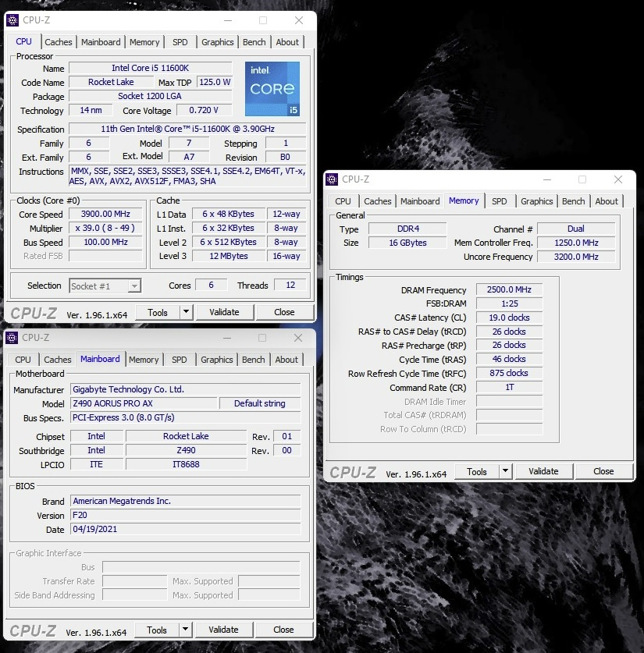Click the Tools button in the Mainboard window
The image size is (644, 653).
point(157,630)
